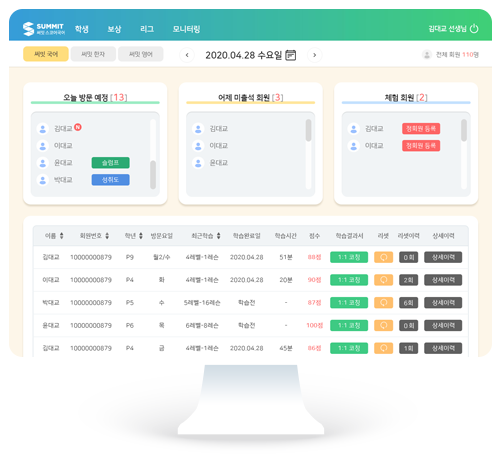The height and width of the screenshot is (454, 501).
Task: Click the 5레벨-16레슨 cell
Action: (202, 303)
